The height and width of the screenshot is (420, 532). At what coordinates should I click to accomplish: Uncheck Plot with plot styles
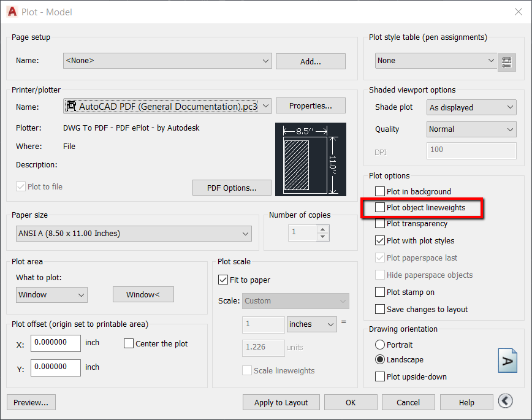pyautogui.click(x=379, y=241)
